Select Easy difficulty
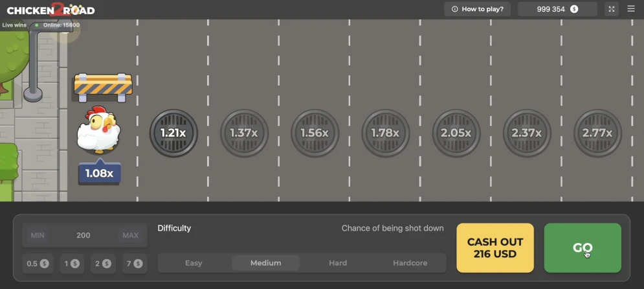644x289 pixels. [x=194, y=263]
